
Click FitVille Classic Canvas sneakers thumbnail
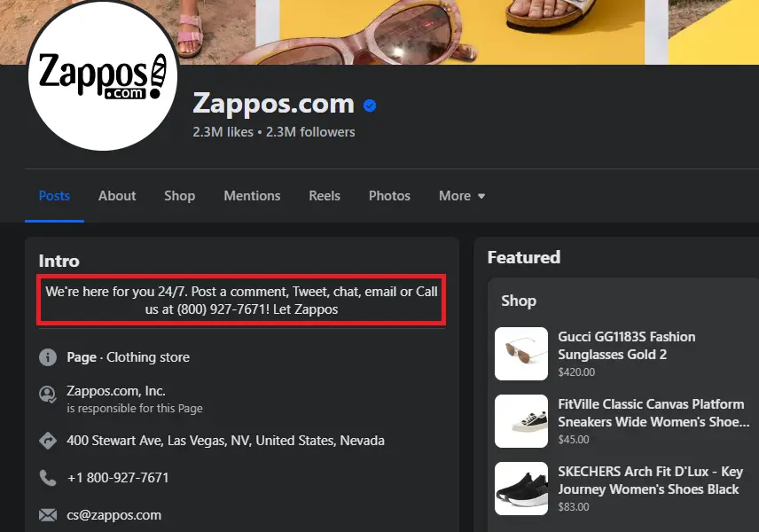[x=521, y=421]
